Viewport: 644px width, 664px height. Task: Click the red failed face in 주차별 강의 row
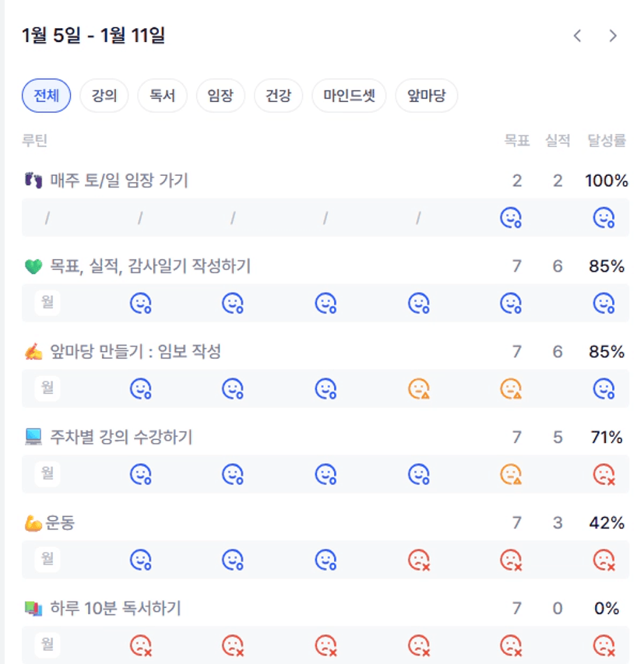point(604,473)
